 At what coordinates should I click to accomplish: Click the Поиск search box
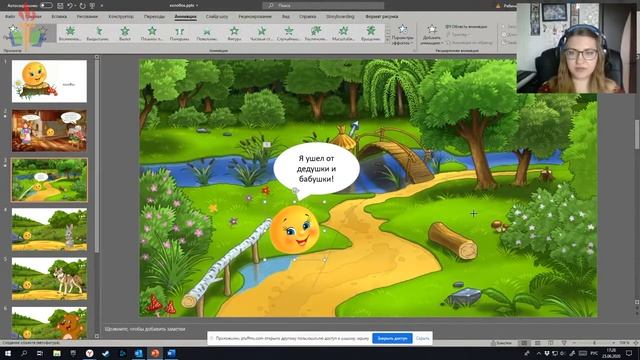pos(323,6)
